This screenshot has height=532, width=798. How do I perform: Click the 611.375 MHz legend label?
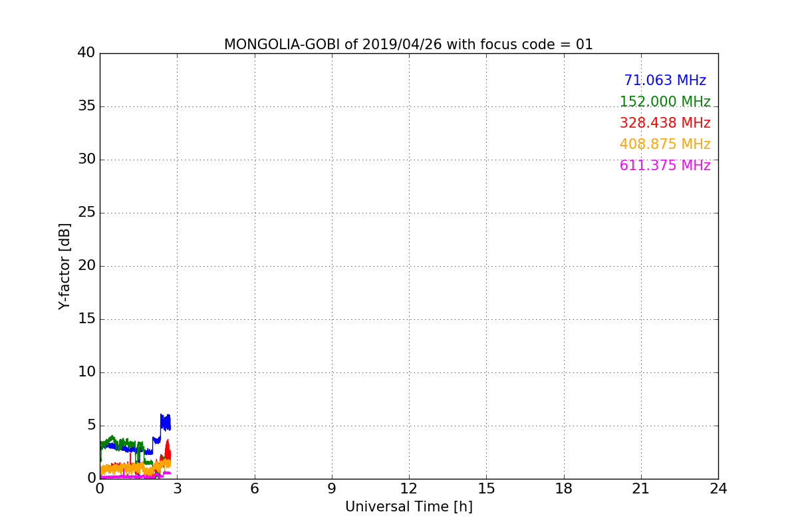665,166
